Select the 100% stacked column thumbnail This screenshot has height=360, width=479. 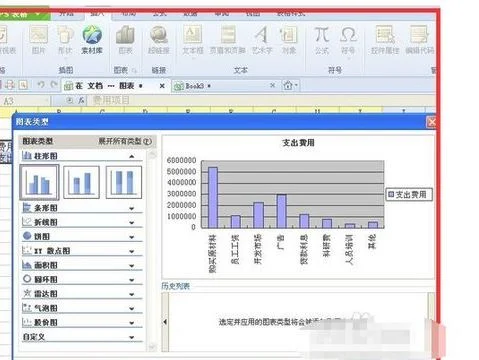(124, 182)
